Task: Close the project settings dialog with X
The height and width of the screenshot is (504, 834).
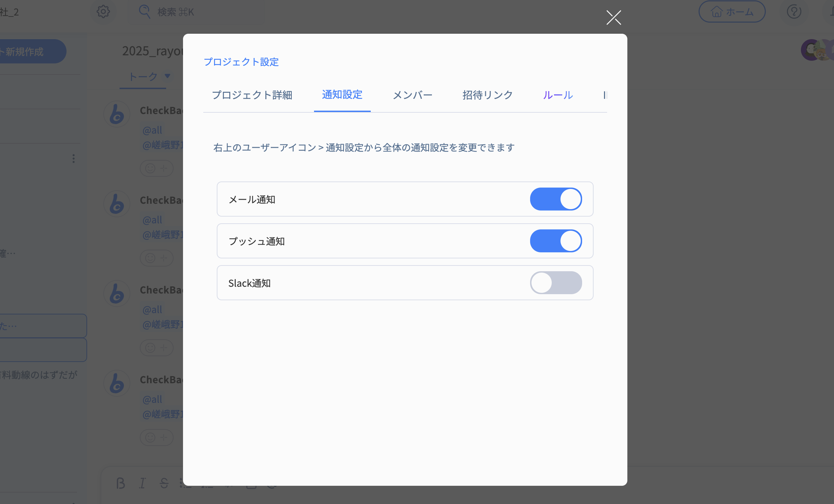Action: (613, 18)
